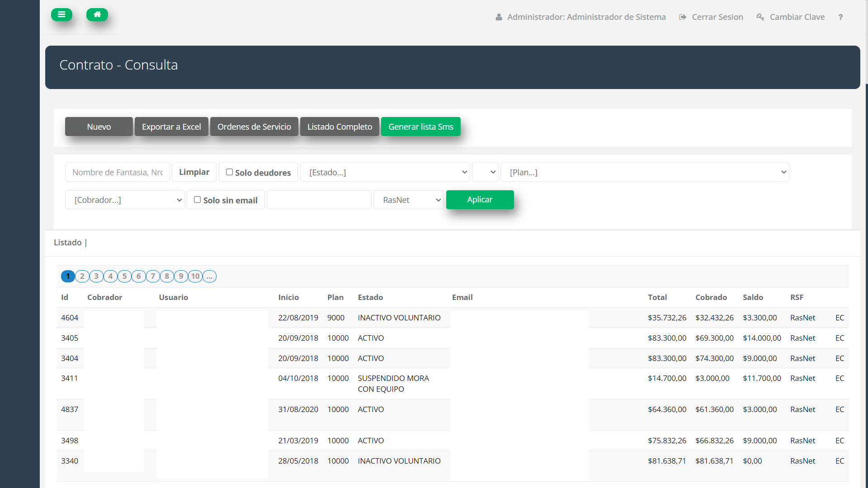The width and height of the screenshot is (868, 488).
Task: Click the Cambiar Clave link
Action: tap(797, 17)
